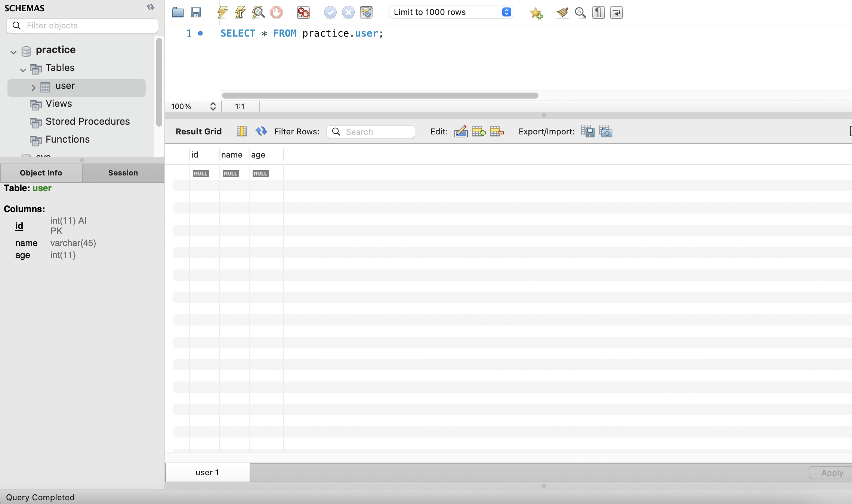This screenshot has width=852, height=504.
Task: Run Explain plan magnifier icon
Action: click(x=258, y=12)
